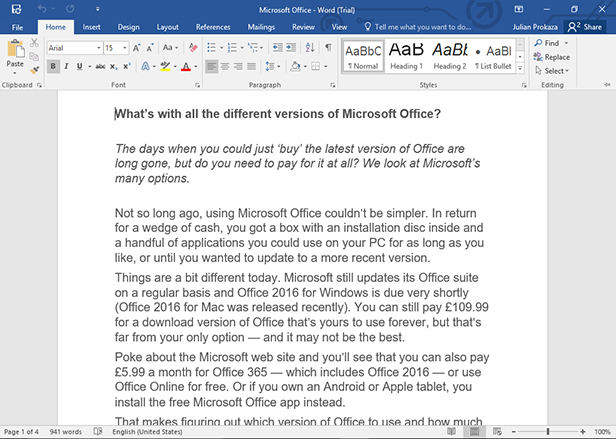This screenshot has width=616, height=439.
Task: Switch to the Insert tab
Action: click(91, 27)
